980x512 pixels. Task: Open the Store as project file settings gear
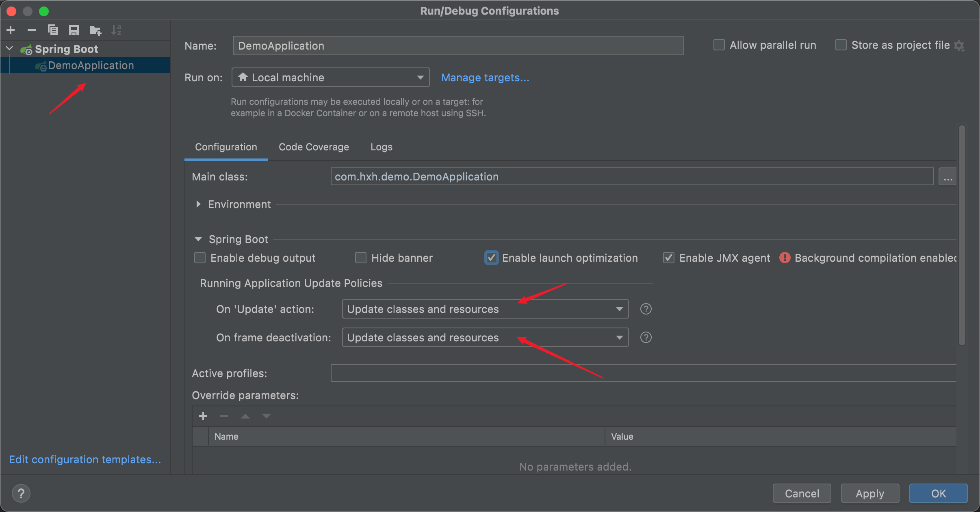click(960, 45)
